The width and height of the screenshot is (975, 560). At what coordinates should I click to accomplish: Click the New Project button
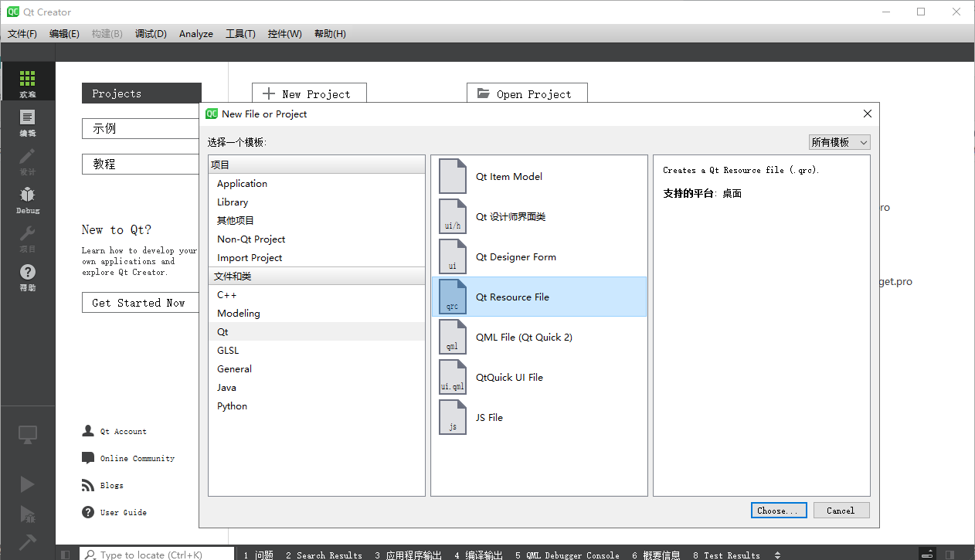309,93
